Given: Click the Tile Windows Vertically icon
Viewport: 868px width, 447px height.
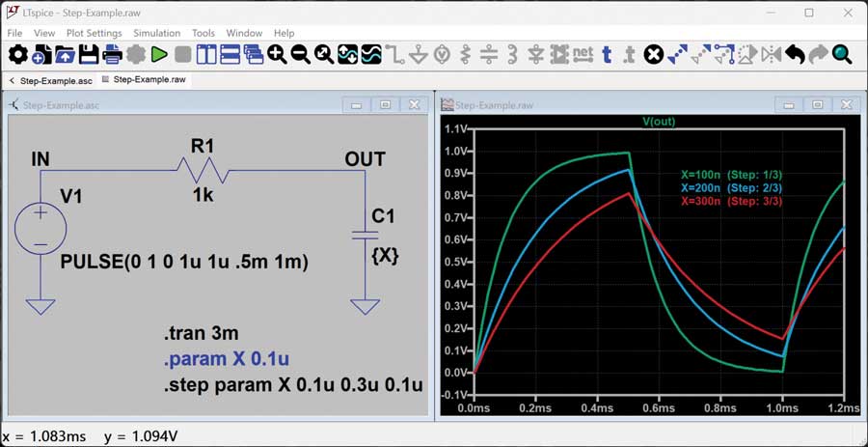Looking at the screenshot, I should (x=207, y=55).
